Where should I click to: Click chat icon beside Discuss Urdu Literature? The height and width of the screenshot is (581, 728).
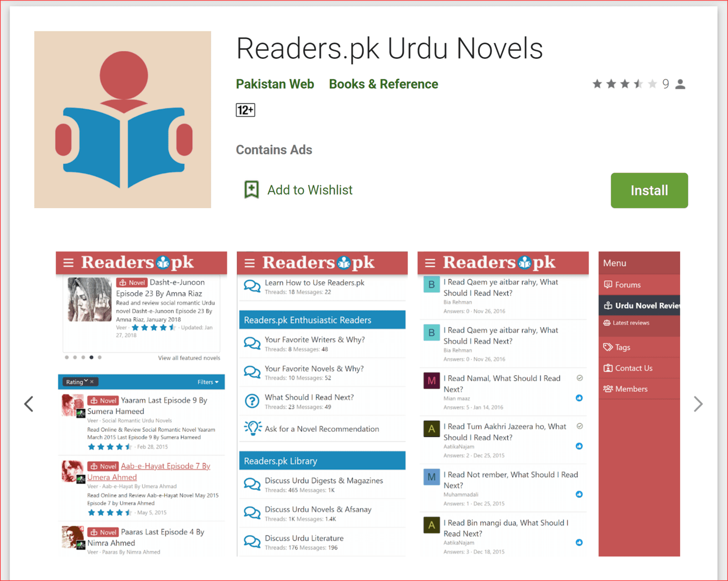pyautogui.click(x=252, y=541)
